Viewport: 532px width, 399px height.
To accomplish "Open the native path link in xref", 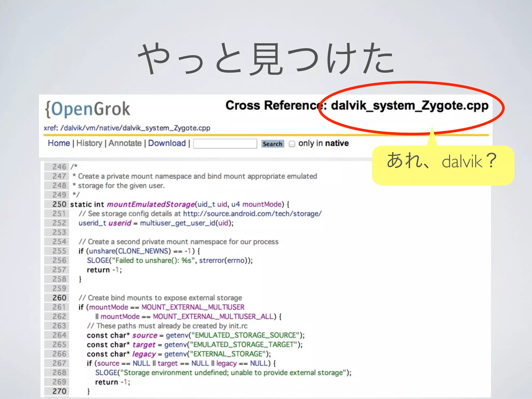I will 109,128.
